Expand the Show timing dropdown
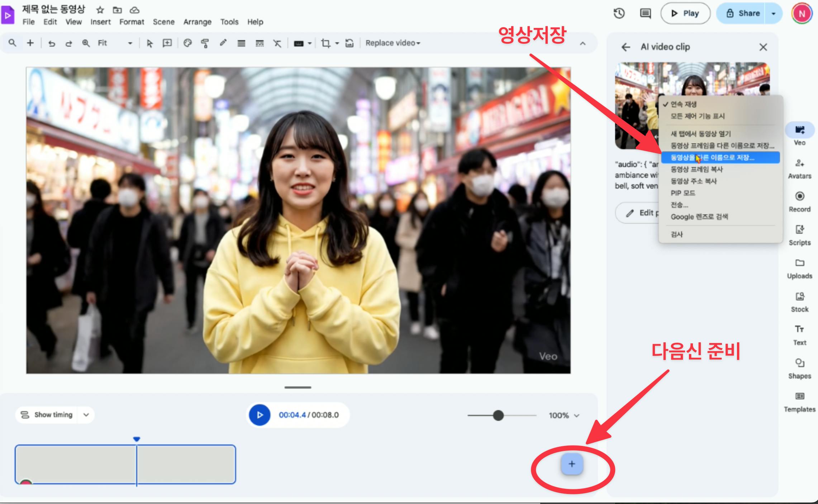This screenshot has width=818, height=504. coord(85,415)
